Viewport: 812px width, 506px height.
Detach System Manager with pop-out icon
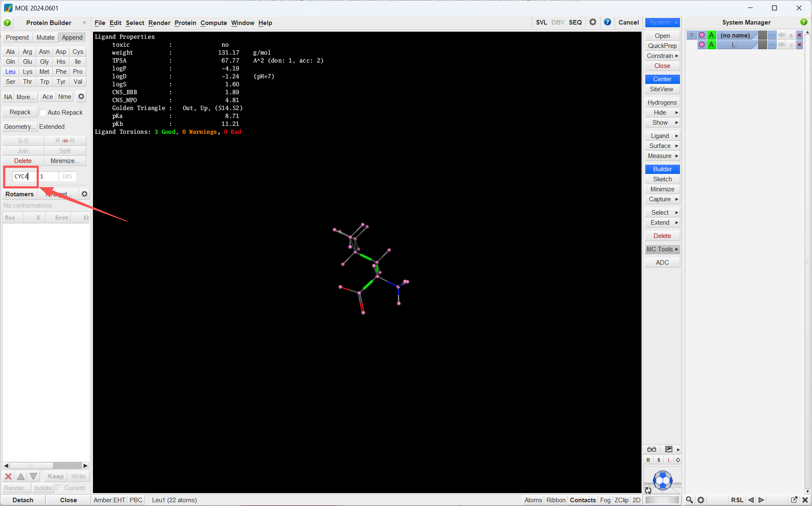tap(794, 500)
